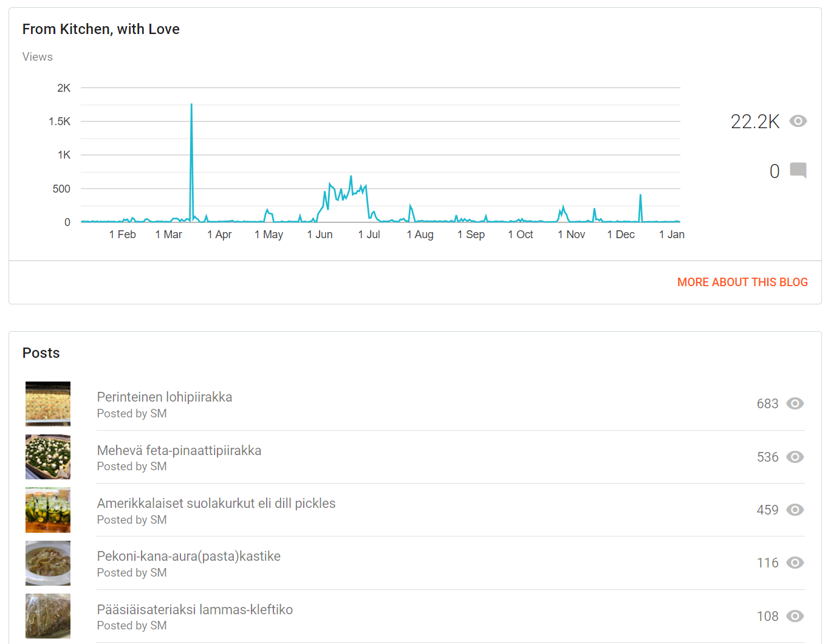Click the dill pickles jar thumbnail
Screen dimensions: 831x644
tap(48, 510)
